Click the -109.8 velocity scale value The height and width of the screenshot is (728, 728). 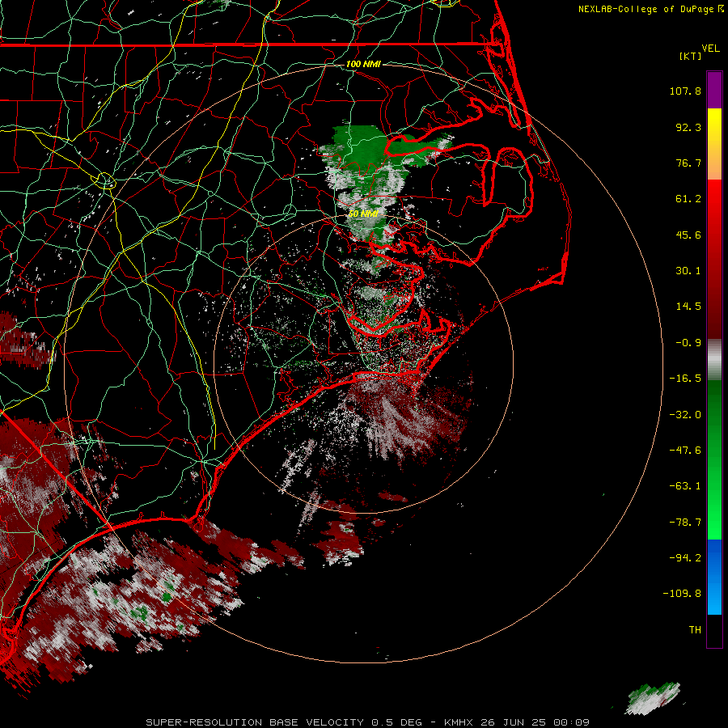(682, 594)
